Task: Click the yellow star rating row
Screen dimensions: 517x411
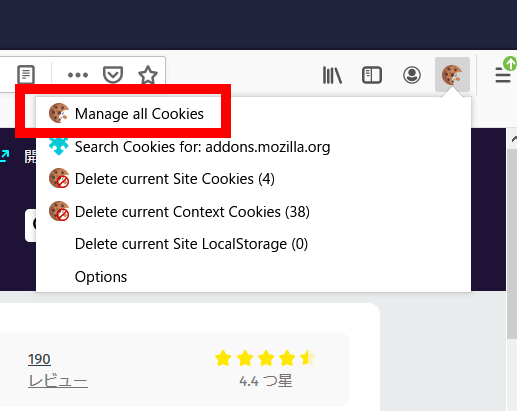Action: click(x=265, y=358)
